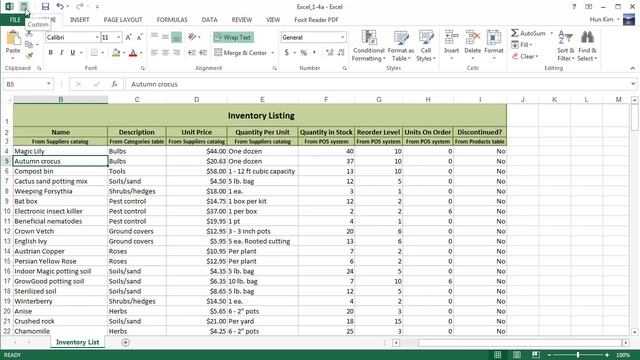Screen dimensions: 640x360
Task: Click the Paste clipboard icon
Action: [x=13, y=39]
